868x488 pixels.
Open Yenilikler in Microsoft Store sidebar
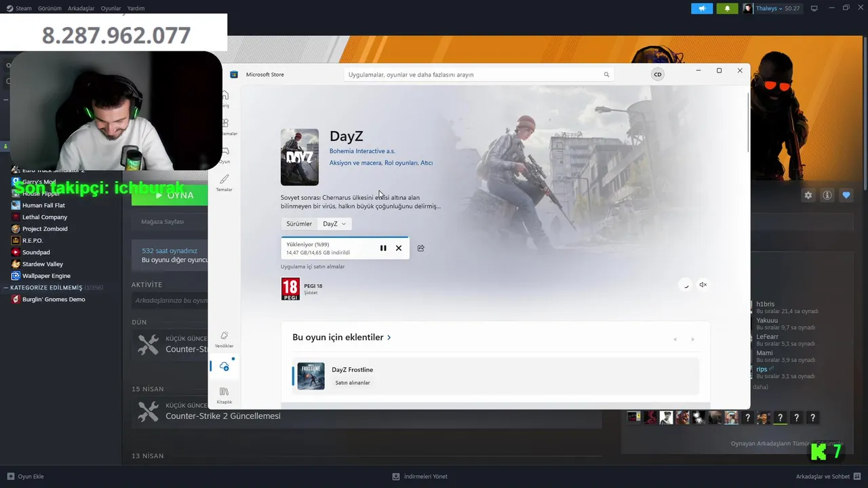click(x=224, y=339)
